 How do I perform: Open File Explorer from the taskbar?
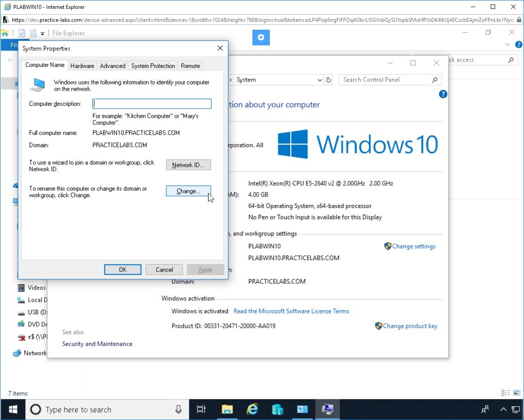click(x=227, y=409)
